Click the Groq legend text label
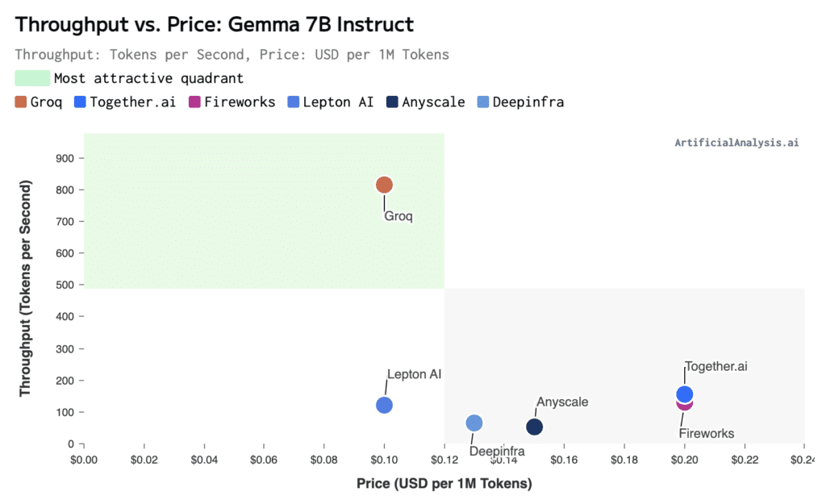 46,102
